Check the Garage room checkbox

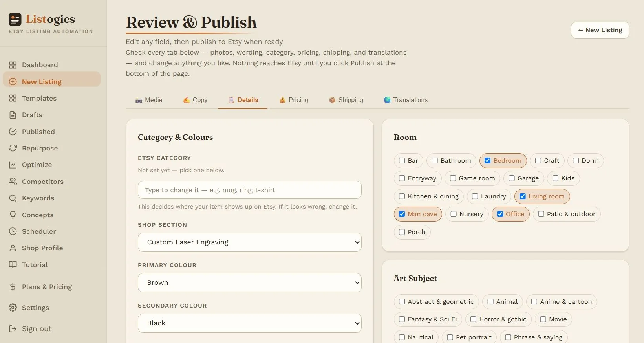coord(512,178)
